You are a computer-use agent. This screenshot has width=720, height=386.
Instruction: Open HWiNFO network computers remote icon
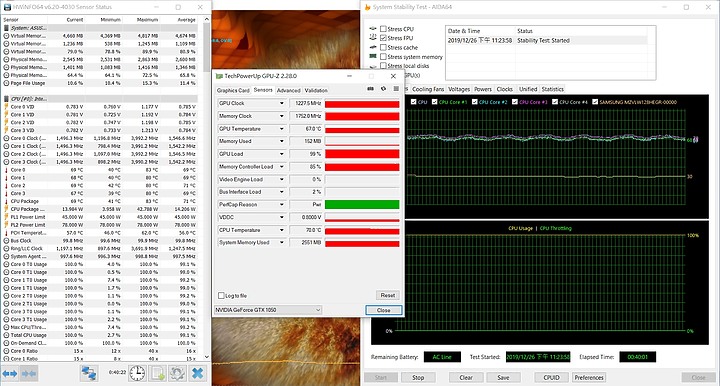point(89,374)
